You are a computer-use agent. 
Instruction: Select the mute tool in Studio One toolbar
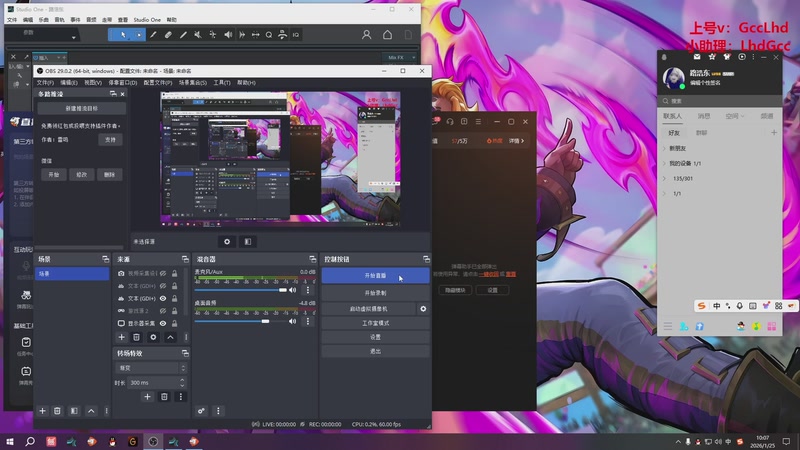point(198,35)
